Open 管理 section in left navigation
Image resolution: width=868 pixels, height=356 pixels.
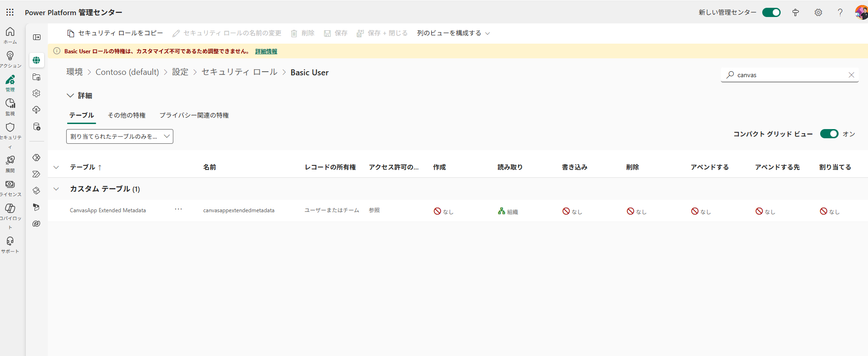tap(10, 83)
